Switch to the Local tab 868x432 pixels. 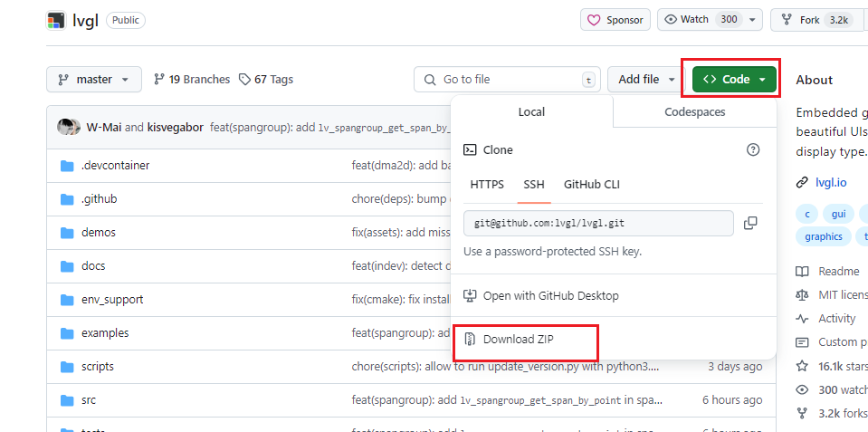click(531, 112)
